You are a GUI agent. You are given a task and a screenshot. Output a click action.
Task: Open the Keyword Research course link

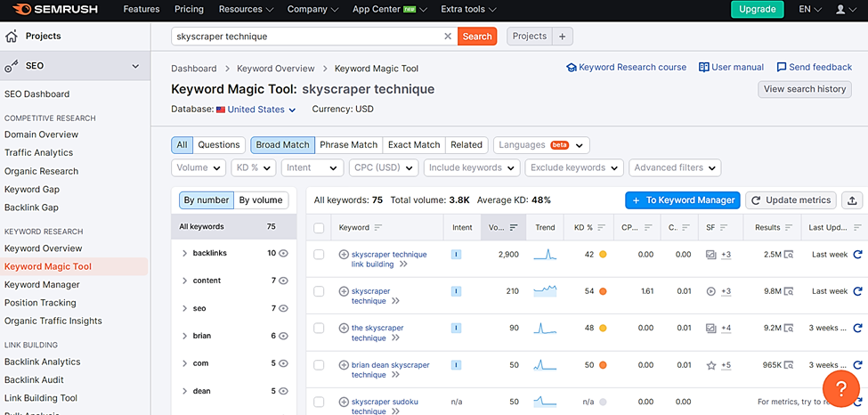coord(626,68)
